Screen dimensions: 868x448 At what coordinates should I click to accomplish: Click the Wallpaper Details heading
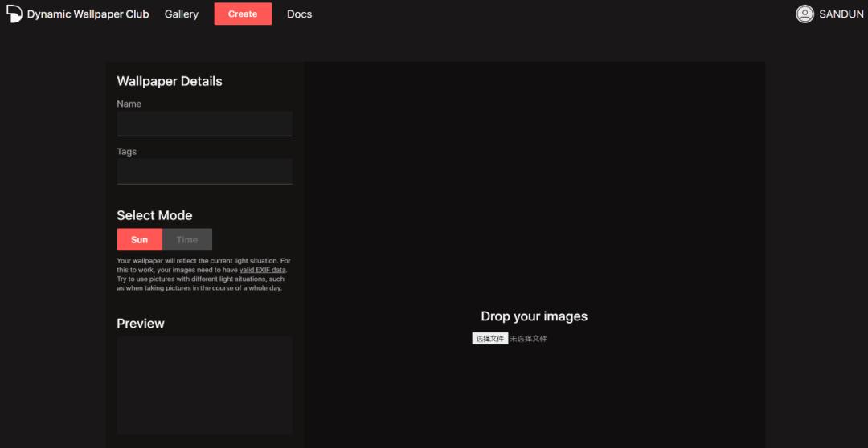coord(170,81)
